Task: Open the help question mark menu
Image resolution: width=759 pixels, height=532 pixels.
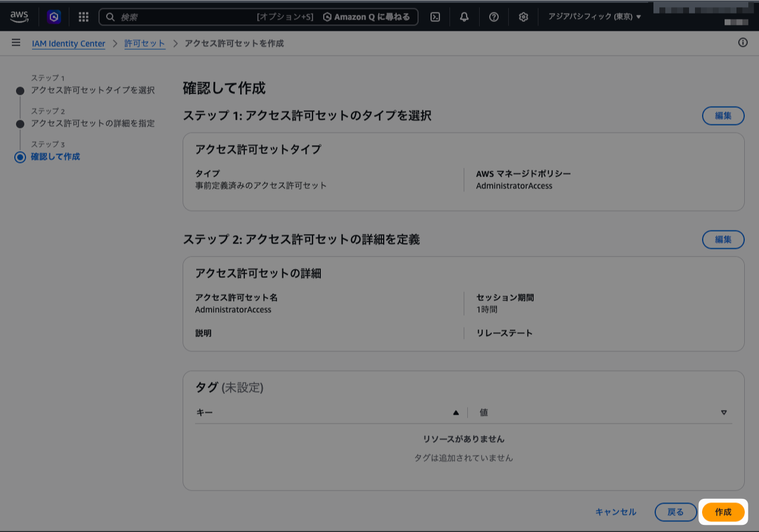Action: [x=494, y=17]
